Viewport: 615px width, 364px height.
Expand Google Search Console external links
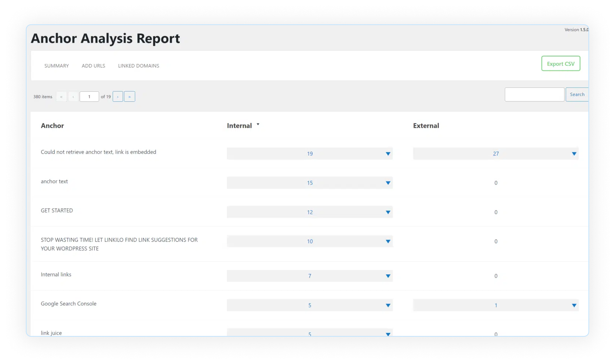(574, 305)
